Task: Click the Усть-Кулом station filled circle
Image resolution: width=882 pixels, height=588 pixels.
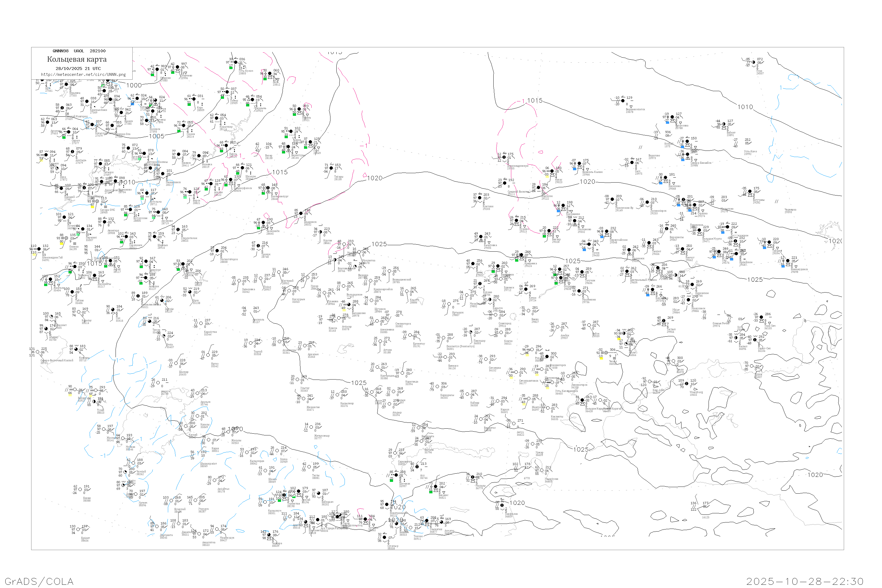Action: point(236,62)
